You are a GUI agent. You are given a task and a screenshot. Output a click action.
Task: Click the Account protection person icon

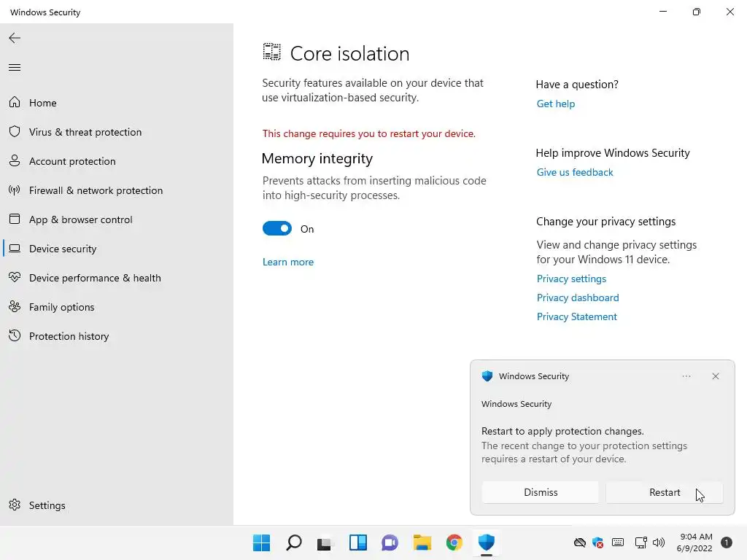click(x=15, y=160)
